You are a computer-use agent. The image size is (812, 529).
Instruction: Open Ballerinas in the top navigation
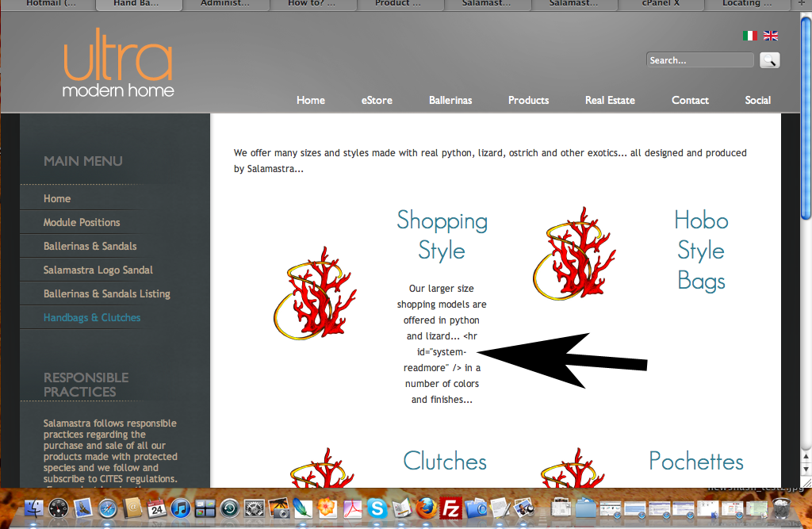click(450, 100)
